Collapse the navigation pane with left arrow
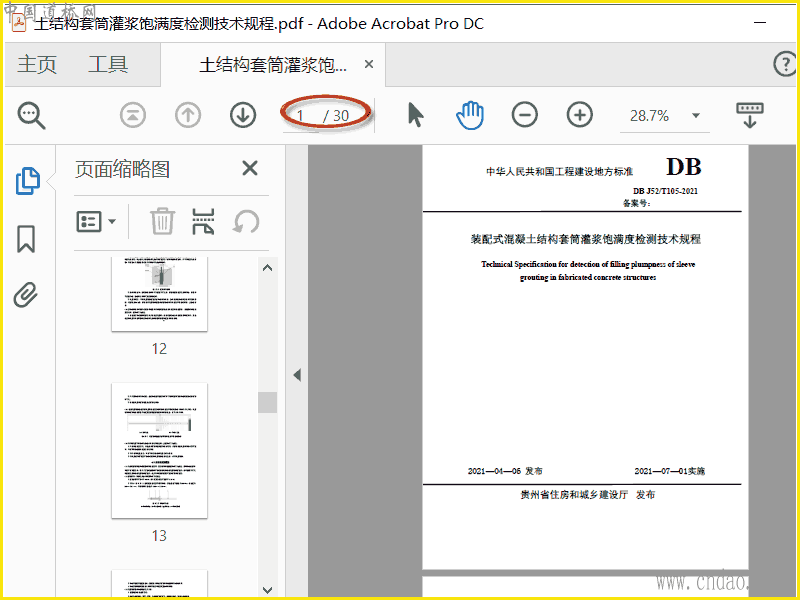This screenshot has width=800, height=600. pos(297,375)
